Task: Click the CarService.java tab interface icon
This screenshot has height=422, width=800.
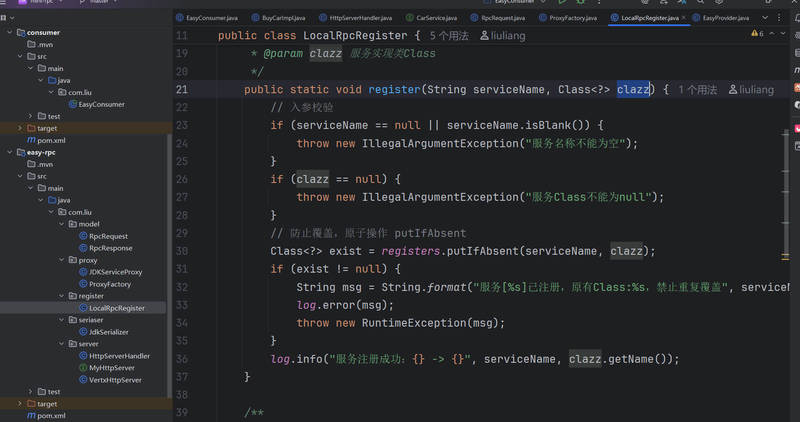Action: 410,17
